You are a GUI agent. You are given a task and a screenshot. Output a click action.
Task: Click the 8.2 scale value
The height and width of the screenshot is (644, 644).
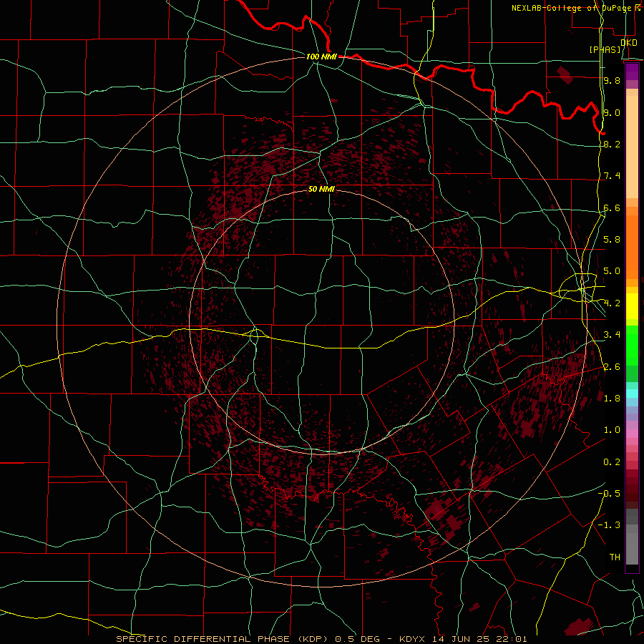pos(612,144)
